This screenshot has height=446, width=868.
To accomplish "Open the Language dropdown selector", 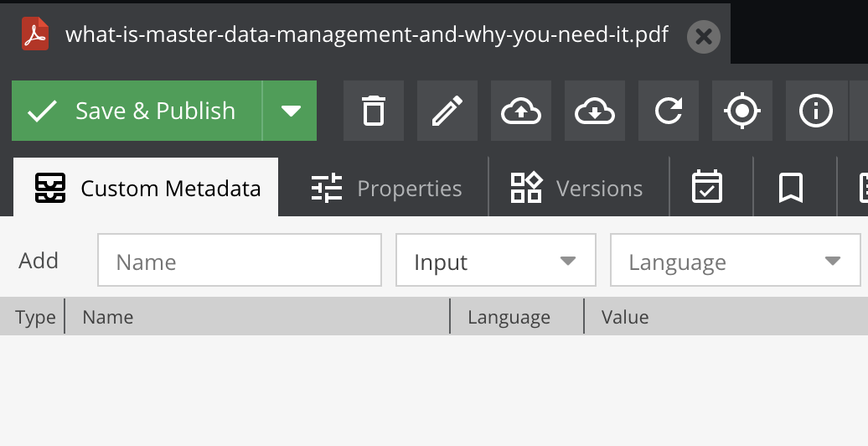I will pyautogui.click(x=735, y=261).
